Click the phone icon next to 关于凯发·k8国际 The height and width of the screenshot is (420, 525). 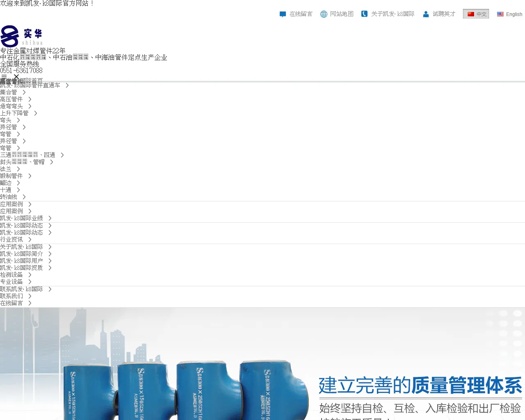point(364,14)
